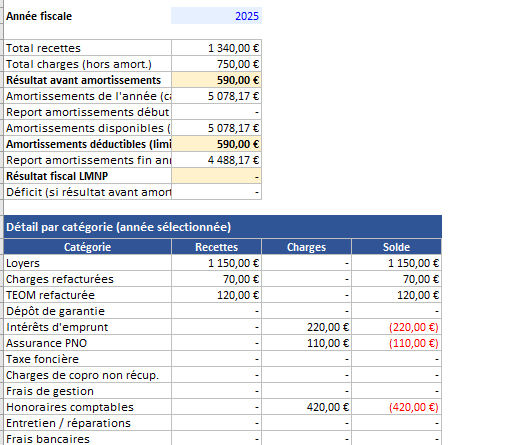Select the red (420,00 €) solde cell
Screen dimensions: 523x445
(x=397, y=407)
